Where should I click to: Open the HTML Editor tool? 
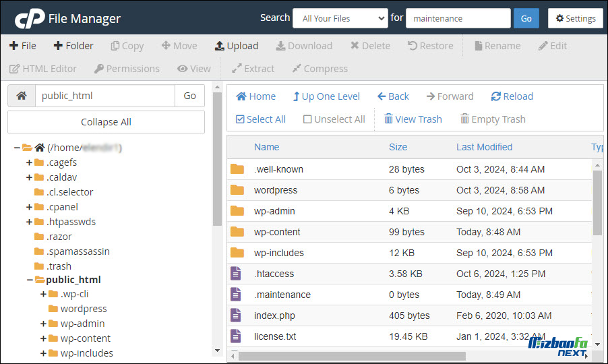pos(43,69)
